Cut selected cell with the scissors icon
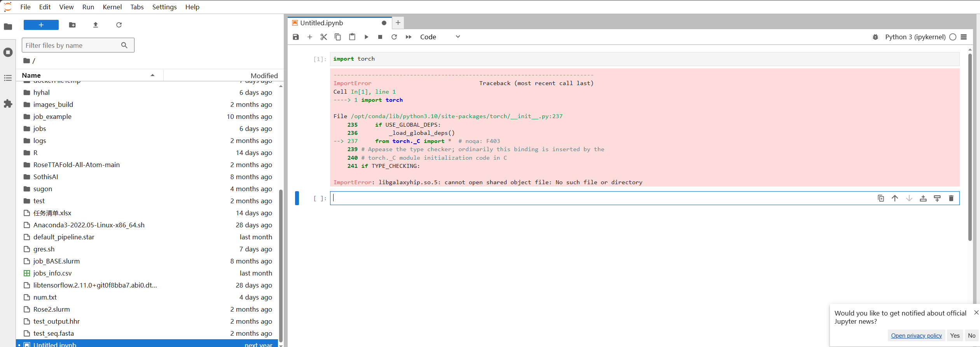 click(x=324, y=37)
